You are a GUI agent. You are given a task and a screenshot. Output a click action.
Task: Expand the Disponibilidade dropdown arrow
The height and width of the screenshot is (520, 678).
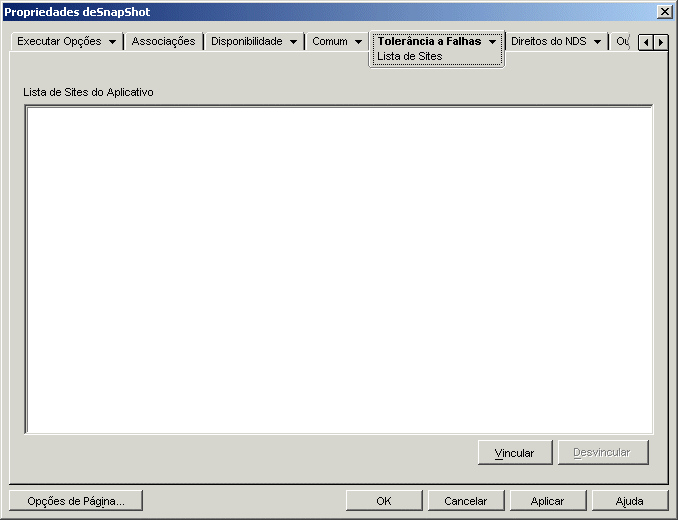(294, 42)
